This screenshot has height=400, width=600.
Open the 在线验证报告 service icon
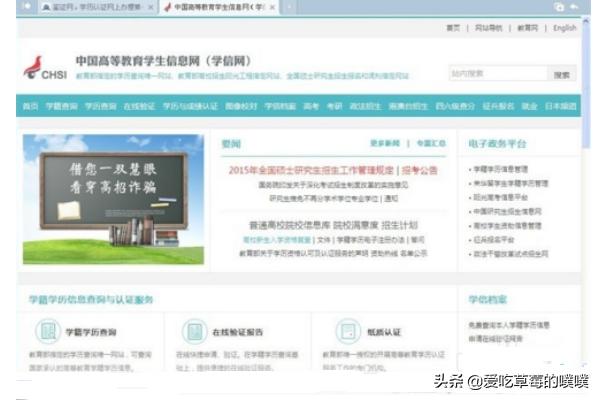click(x=194, y=331)
